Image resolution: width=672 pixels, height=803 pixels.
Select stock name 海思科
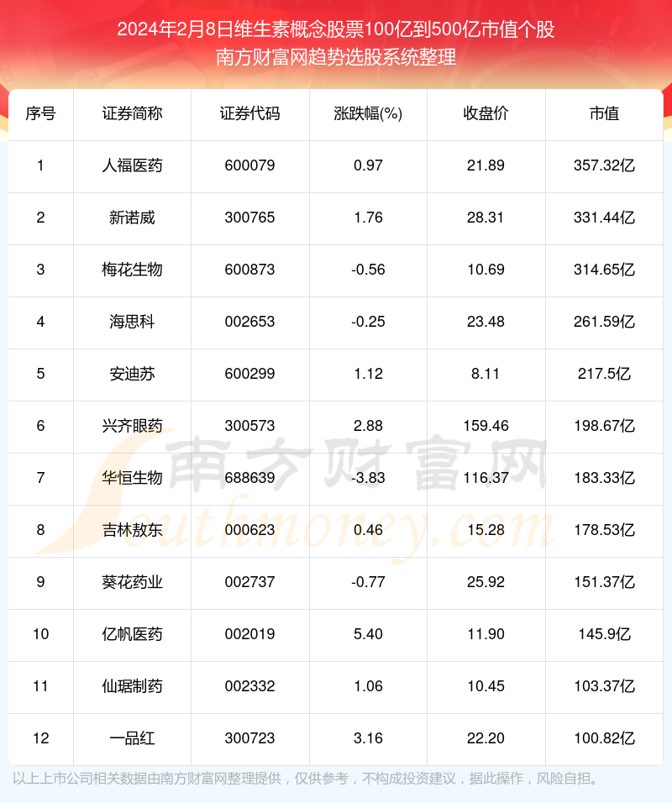132,322
